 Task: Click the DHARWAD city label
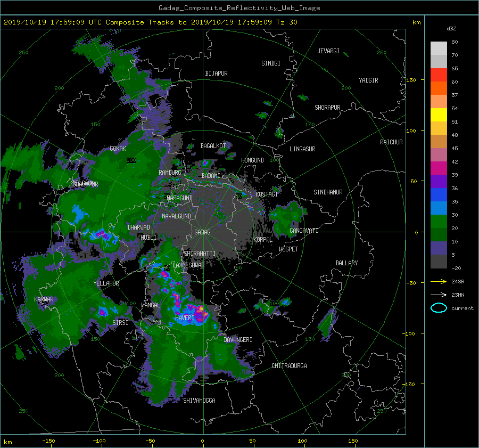138,227
